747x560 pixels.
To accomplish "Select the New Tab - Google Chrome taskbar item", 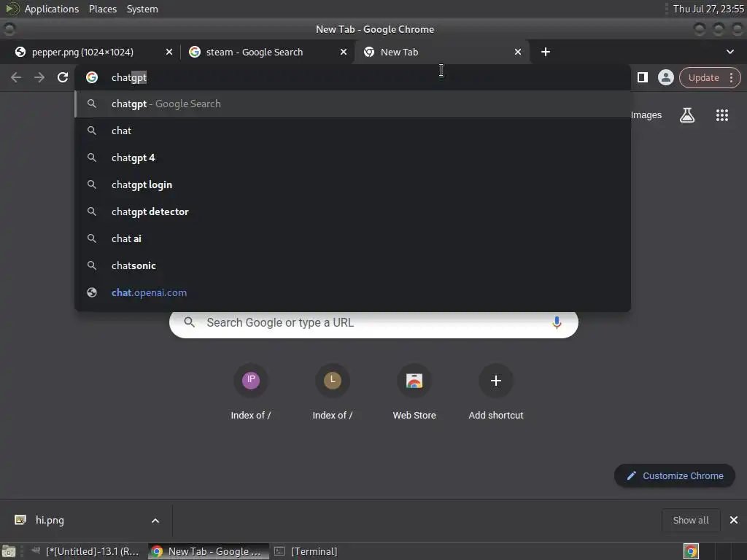I will click(208, 551).
